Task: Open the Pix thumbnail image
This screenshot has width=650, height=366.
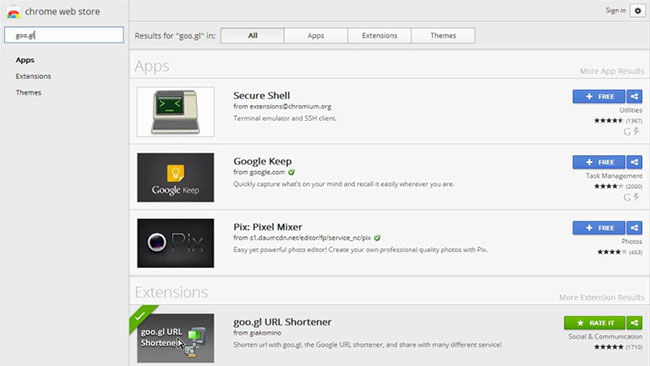Action: 176,243
